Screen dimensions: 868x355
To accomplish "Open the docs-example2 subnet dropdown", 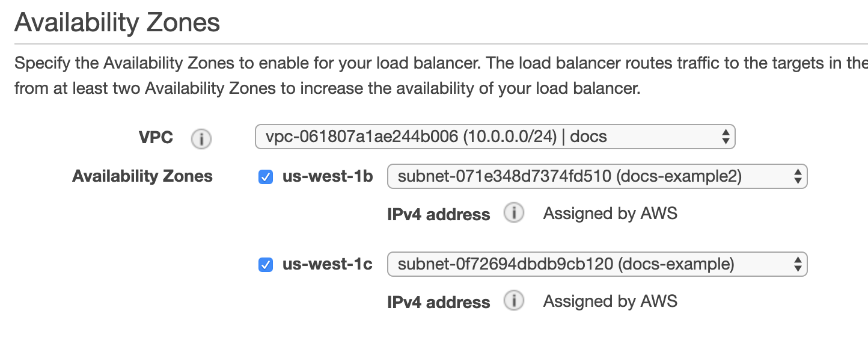I will (596, 176).
